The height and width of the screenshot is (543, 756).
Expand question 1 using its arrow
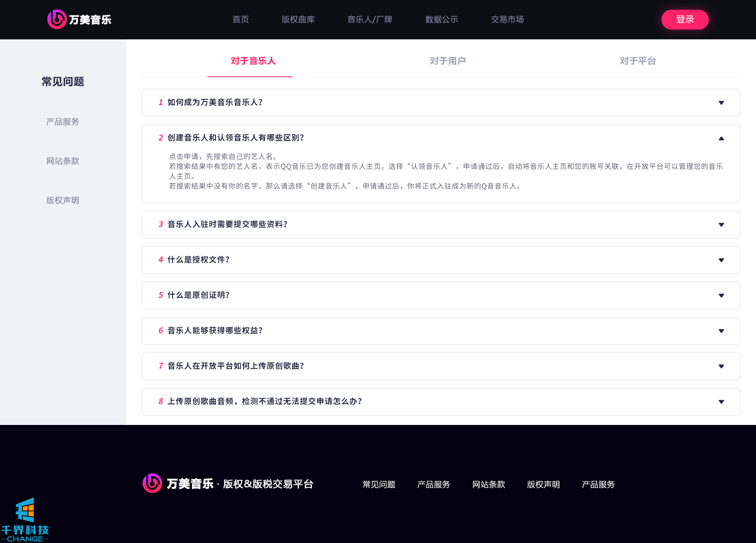(721, 103)
